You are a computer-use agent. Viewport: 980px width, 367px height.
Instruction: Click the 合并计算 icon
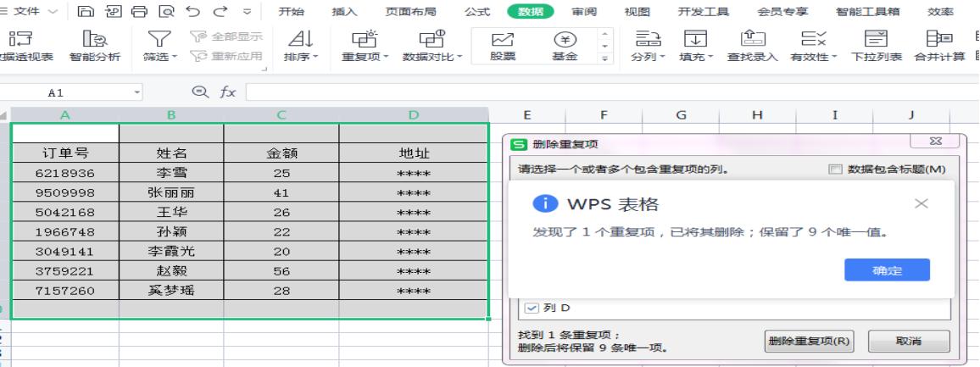point(939,39)
